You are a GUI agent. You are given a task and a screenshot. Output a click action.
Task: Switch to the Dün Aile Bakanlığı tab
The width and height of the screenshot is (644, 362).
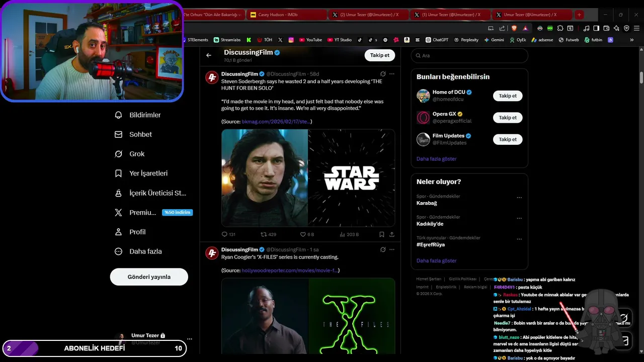(x=214, y=15)
